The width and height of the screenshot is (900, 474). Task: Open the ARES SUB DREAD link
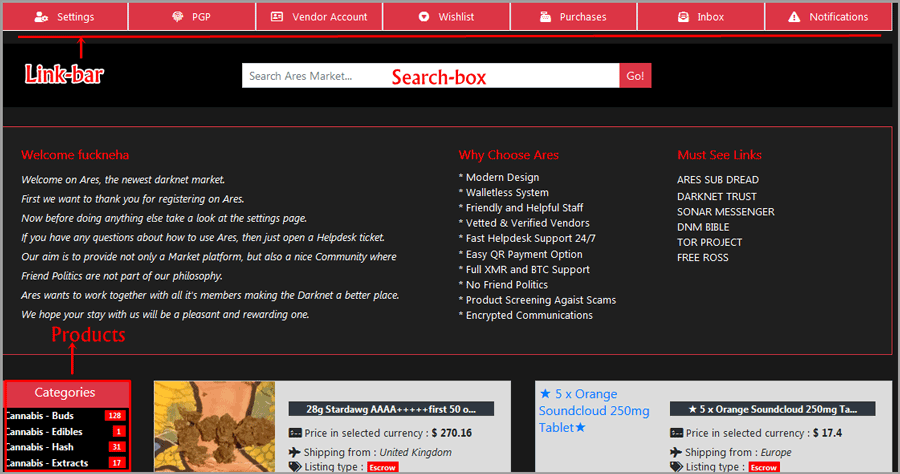pyautogui.click(x=717, y=180)
